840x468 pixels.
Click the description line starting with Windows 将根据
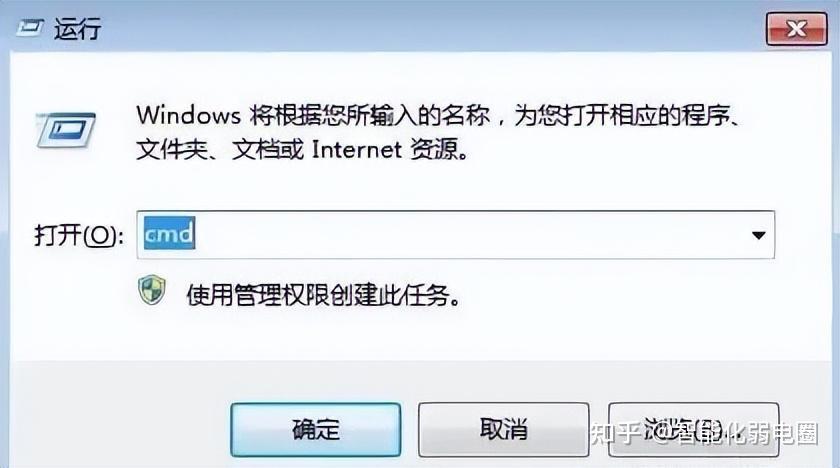[x=438, y=115]
